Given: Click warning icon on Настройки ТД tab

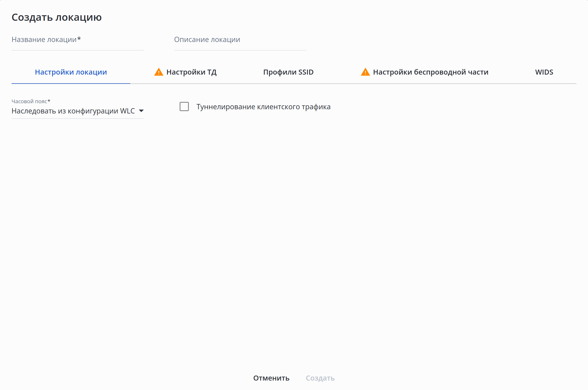Looking at the screenshot, I should [x=159, y=72].
